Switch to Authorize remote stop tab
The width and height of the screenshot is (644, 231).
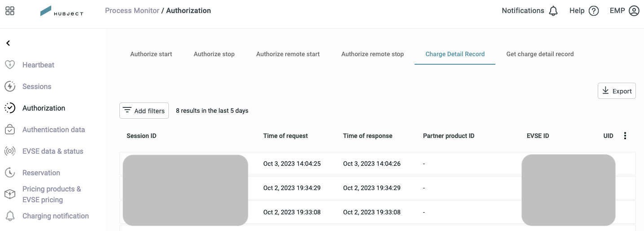coord(372,54)
